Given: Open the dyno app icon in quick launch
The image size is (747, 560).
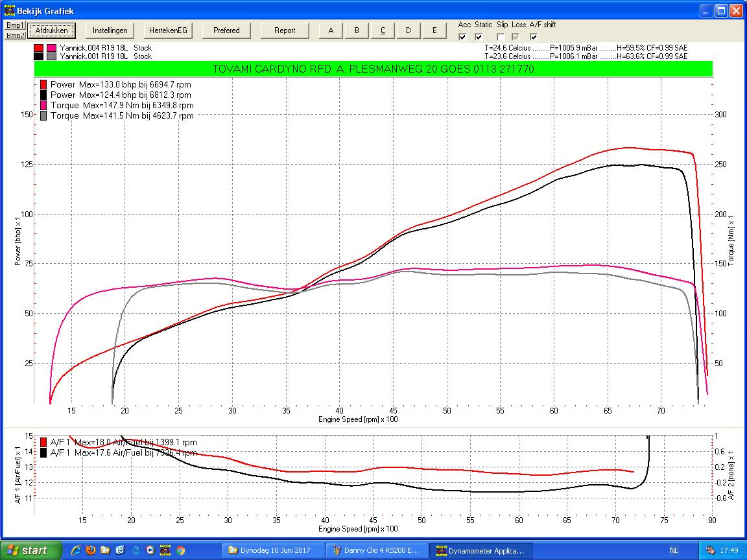Looking at the screenshot, I should 165,550.
